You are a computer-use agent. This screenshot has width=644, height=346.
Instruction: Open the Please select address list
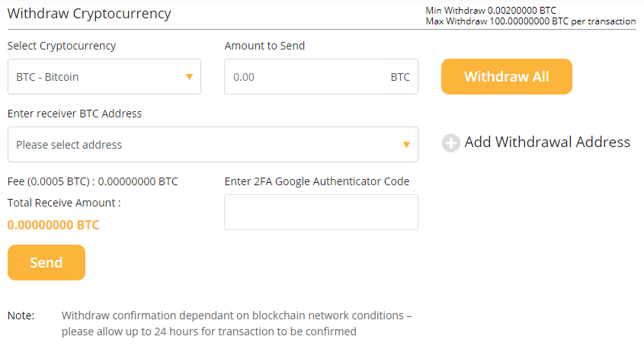213,144
